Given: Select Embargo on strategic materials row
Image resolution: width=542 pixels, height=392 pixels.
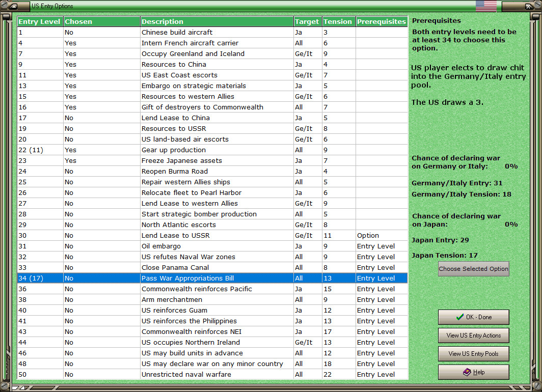Looking at the screenshot, I should pyautogui.click(x=212, y=86).
